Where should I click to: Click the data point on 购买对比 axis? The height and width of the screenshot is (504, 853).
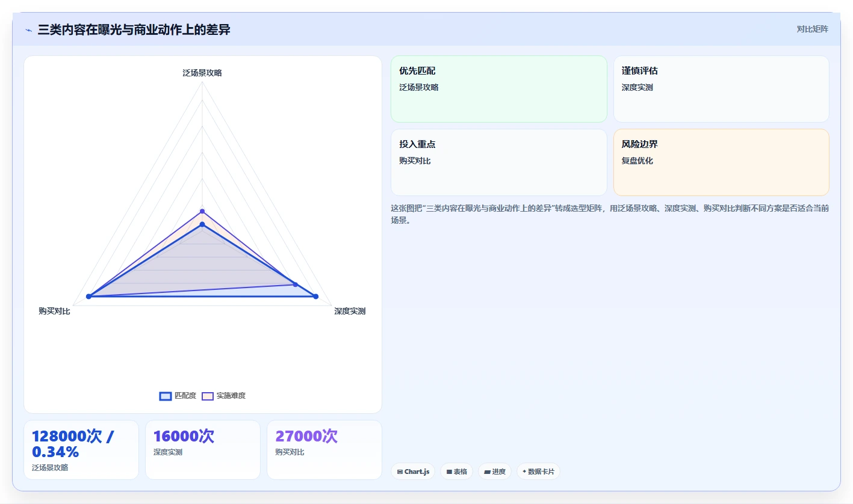88,296
